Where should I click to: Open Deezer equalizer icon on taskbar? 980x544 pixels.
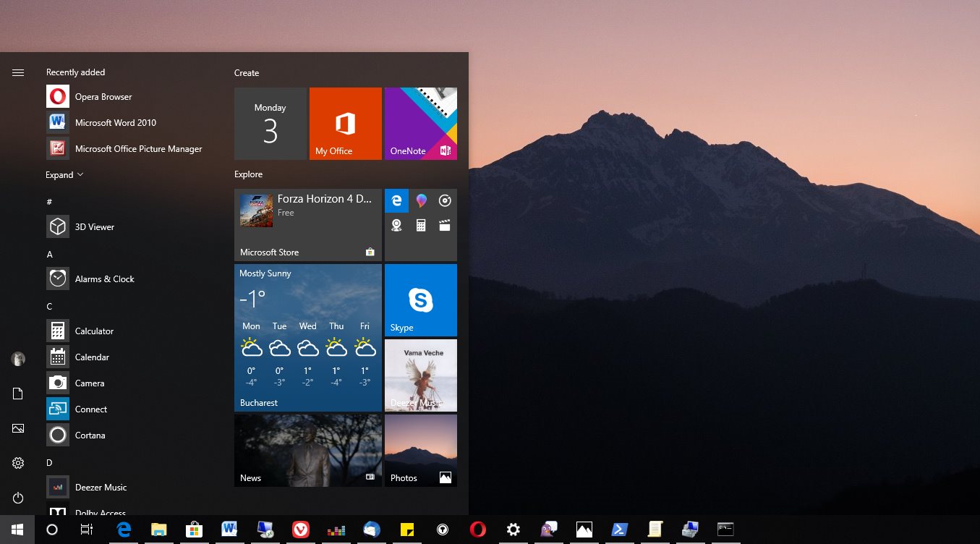click(x=336, y=530)
